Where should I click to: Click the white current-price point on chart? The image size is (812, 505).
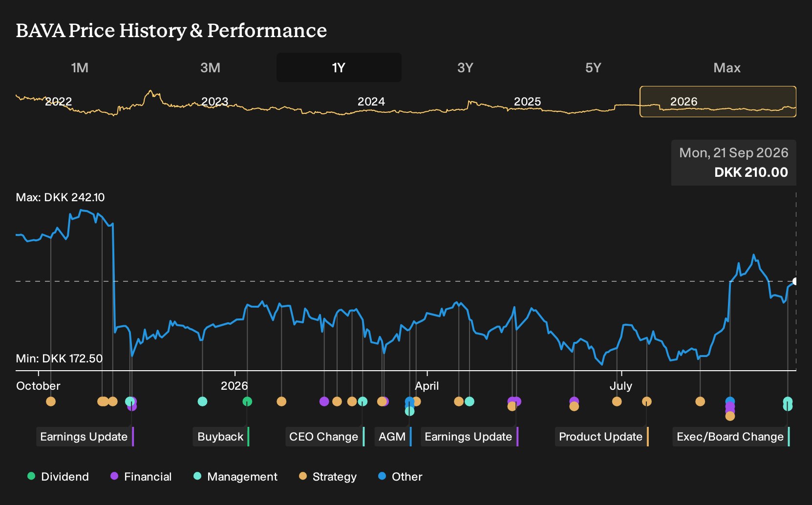[795, 281]
